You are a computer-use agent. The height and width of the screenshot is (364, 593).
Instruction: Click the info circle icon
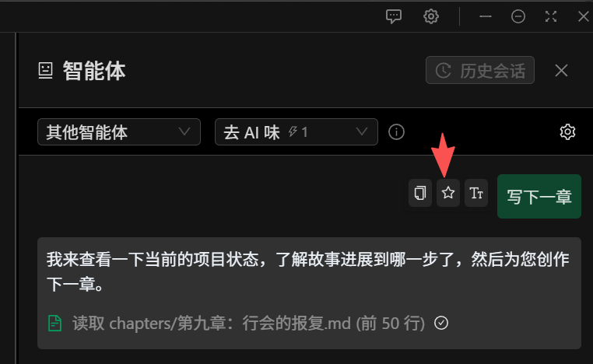pyautogui.click(x=396, y=132)
